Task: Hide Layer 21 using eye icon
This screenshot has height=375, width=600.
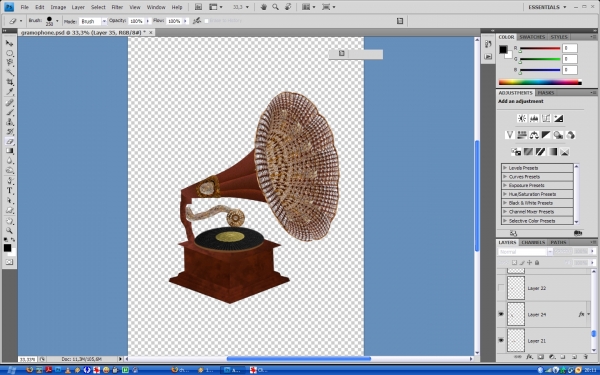Action: (x=501, y=340)
